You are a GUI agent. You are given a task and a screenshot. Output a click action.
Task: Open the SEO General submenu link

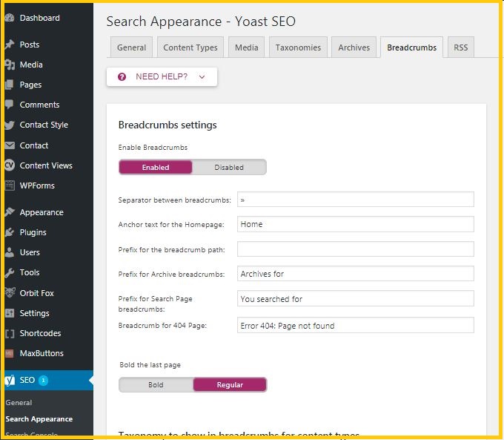point(19,403)
